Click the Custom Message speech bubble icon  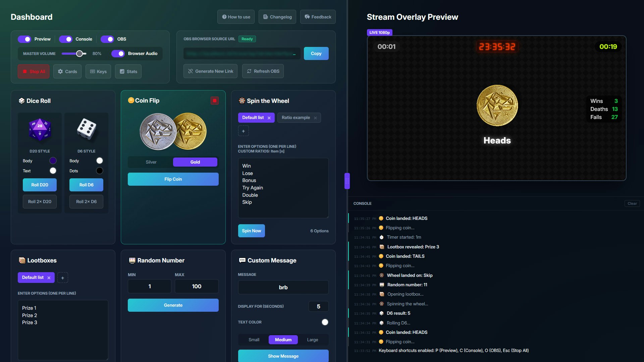coord(242,260)
